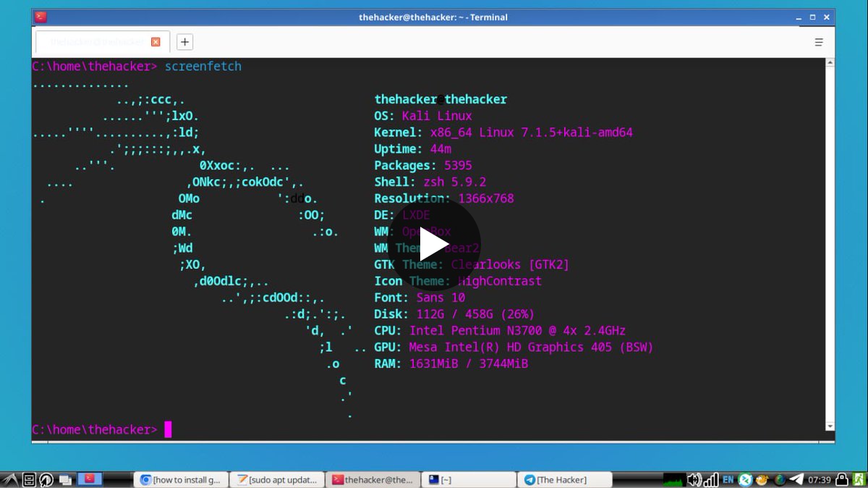
Task: Click the 'GTK Theme: Clearlooks [GTK2]' line
Action: click(472, 265)
